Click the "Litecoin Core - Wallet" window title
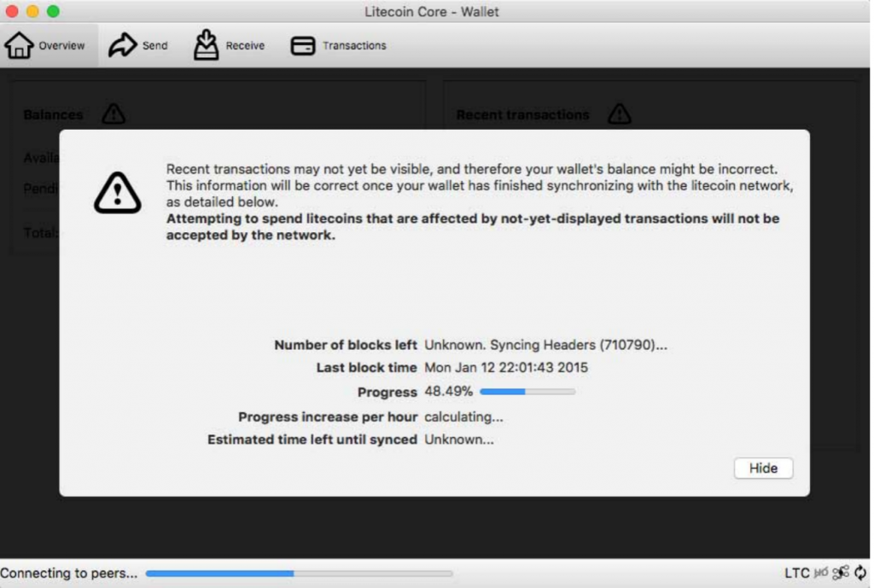874x588 pixels. click(x=432, y=12)
